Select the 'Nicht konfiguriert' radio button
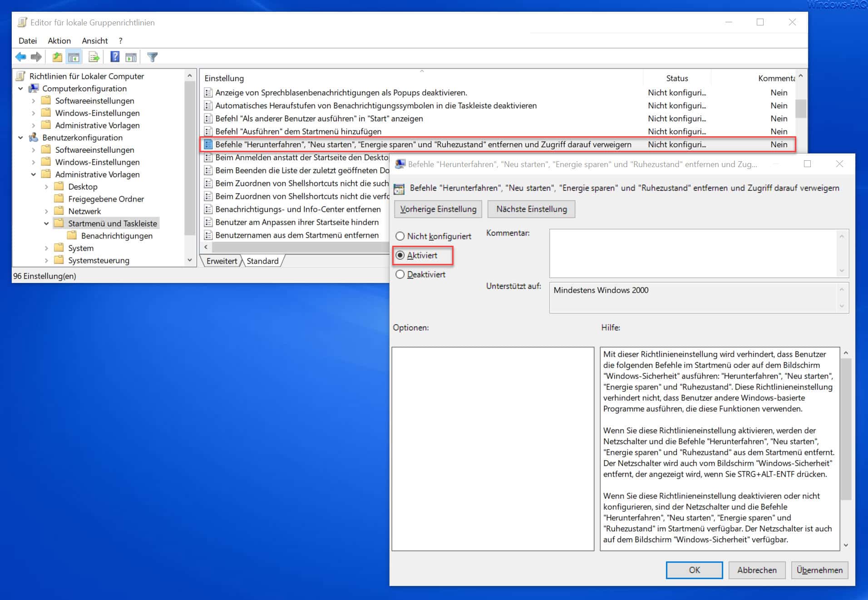 pyautogui.click(x=400, y=236)
